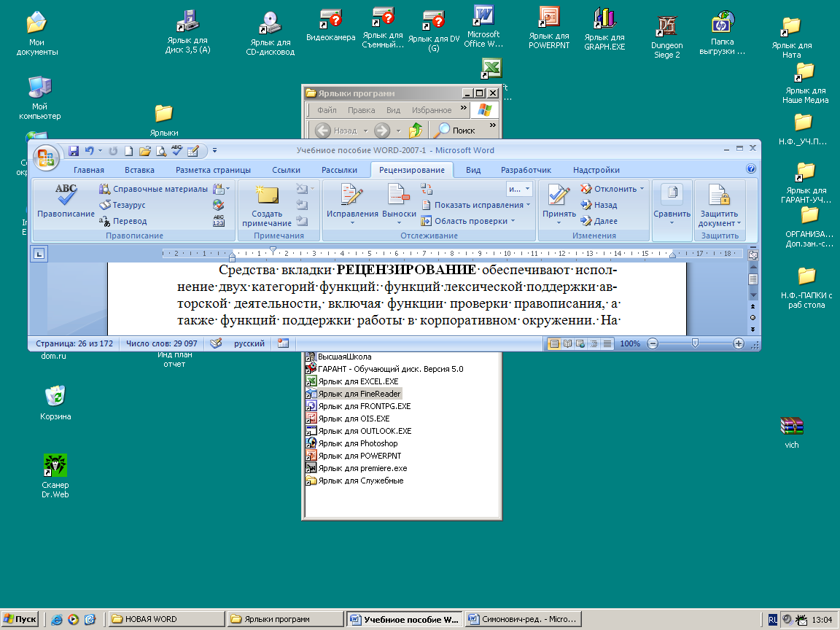Open Справочные материалы research pane
The width and height of the screenshot is (840, 630).
click(x=154, y=189)
